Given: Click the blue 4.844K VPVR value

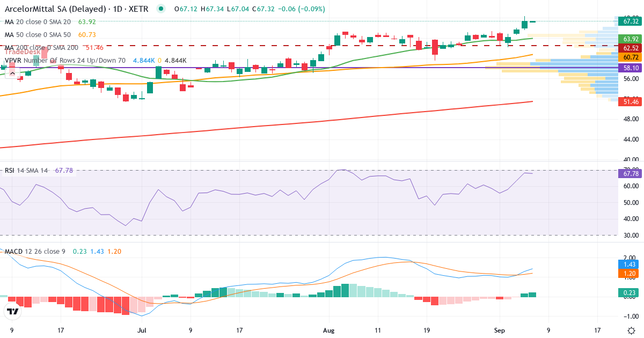Looking at the screenshot, I should [144, 61].
